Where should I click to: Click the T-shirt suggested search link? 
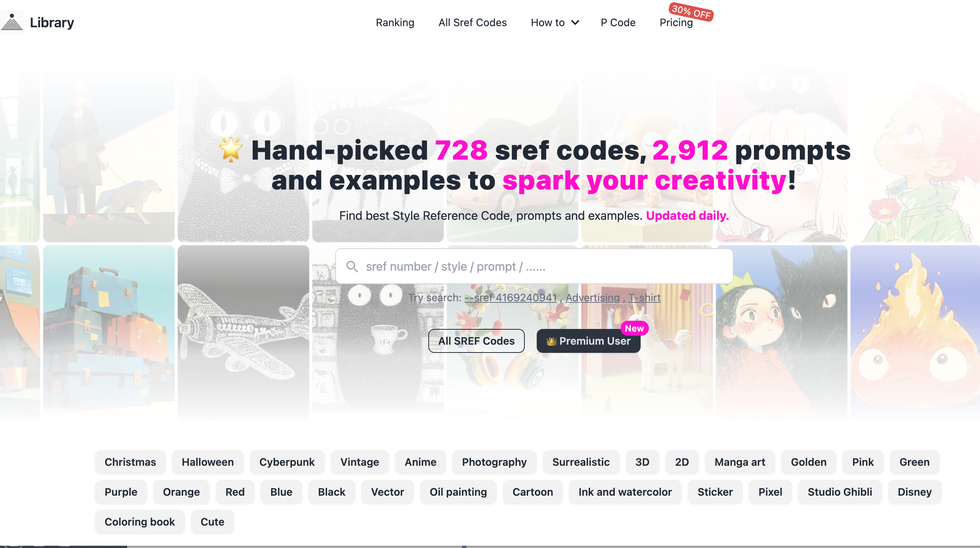pos(644,298)
